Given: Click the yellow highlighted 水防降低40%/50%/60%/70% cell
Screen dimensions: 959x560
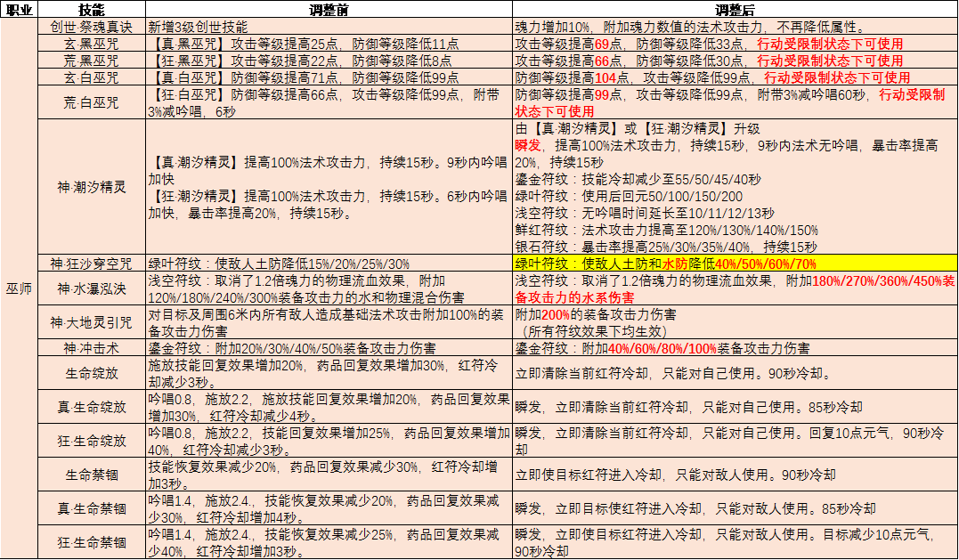Looking at the screenshot, I should [x=736, y=264].
